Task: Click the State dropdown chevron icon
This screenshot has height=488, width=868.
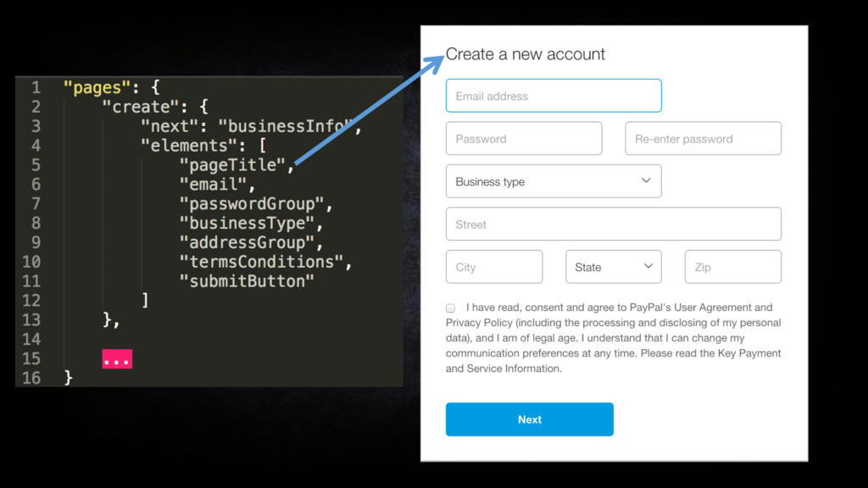Action: [648, 266]
